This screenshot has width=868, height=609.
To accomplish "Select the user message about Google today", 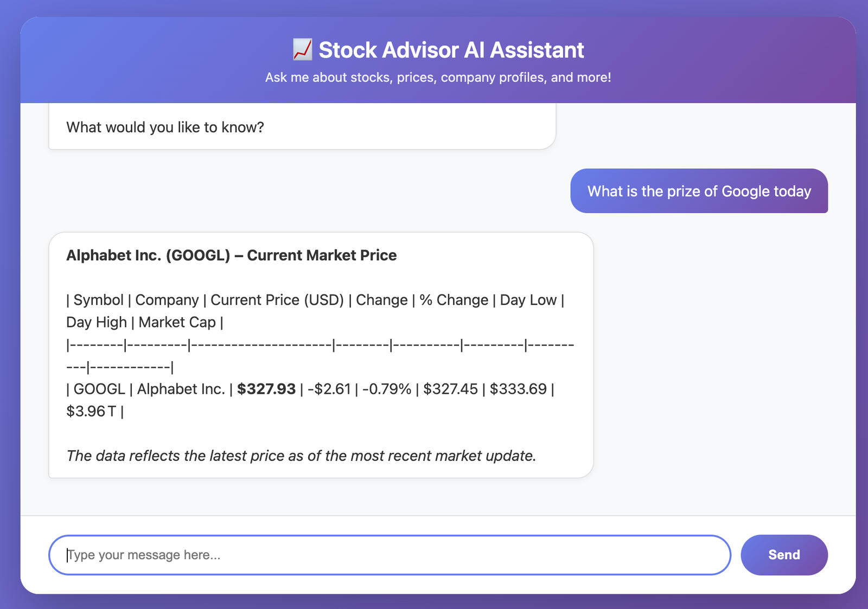I will 699,191.
